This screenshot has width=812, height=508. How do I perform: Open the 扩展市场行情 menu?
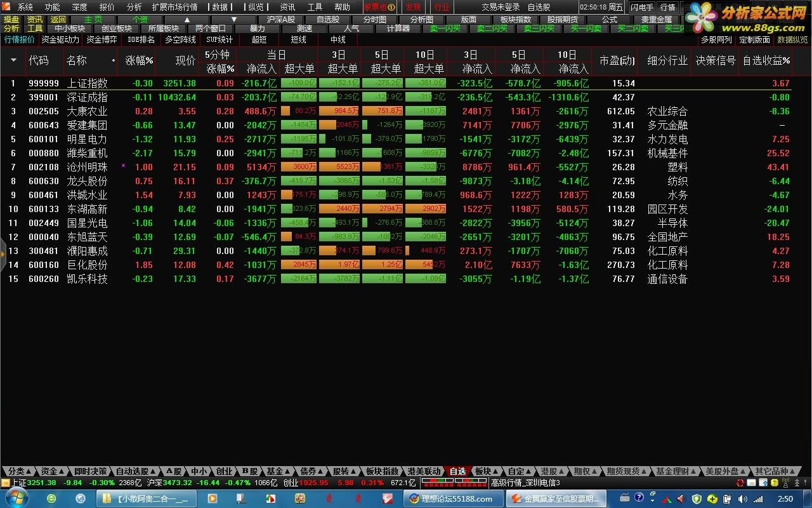[174, 7]
